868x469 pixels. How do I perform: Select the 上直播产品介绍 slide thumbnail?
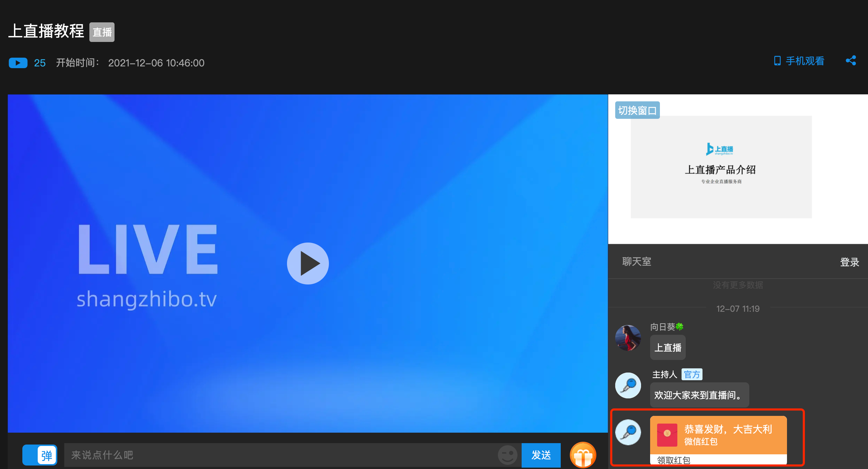tap(721, 167)
